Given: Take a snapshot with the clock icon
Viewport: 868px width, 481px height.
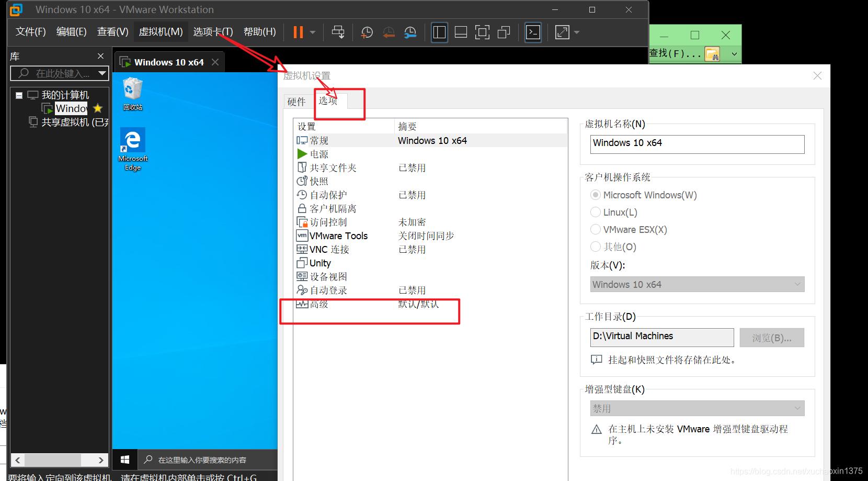Looking at the screenshot, I should coord(367,32).
